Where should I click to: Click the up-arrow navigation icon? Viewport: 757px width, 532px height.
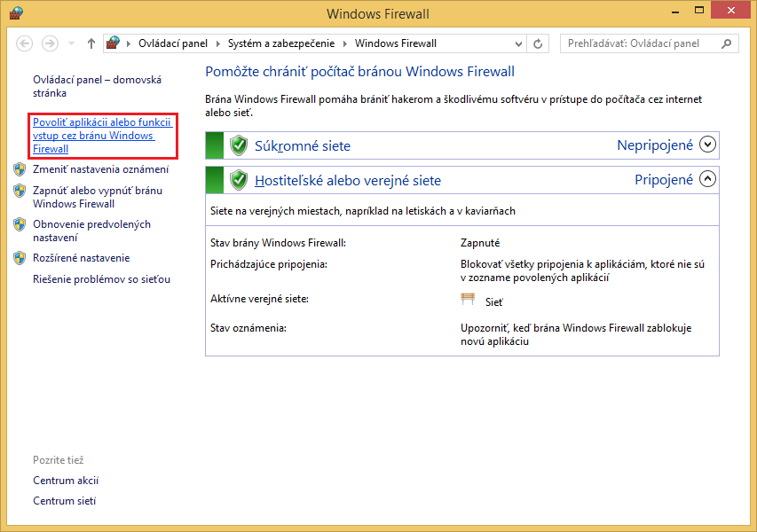[x=91, y=43]
